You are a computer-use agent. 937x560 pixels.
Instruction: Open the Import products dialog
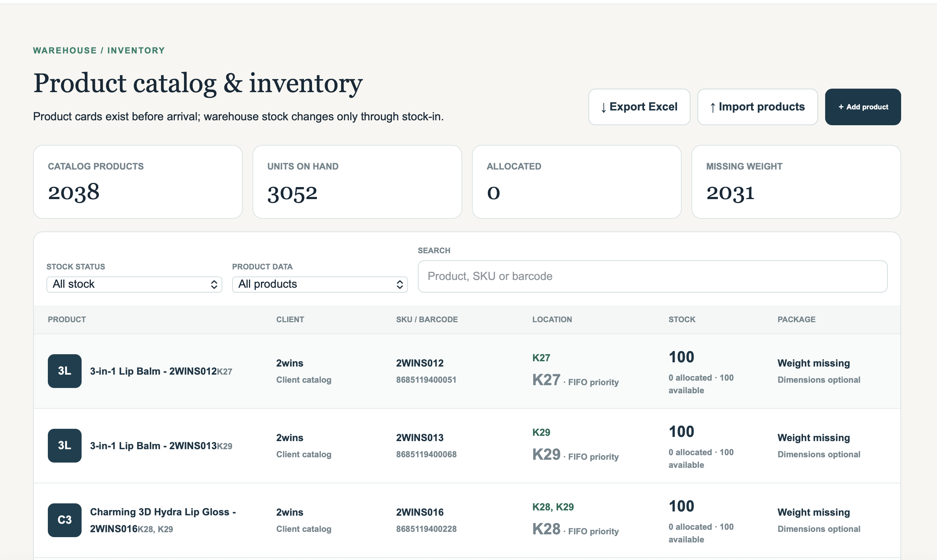(x=758, y=107)
